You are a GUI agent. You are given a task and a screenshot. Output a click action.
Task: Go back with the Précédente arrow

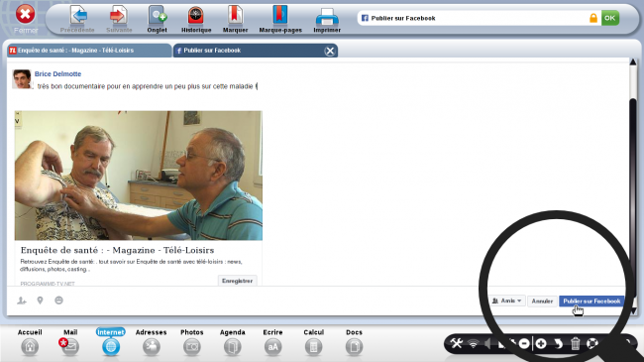pos(78,16)
